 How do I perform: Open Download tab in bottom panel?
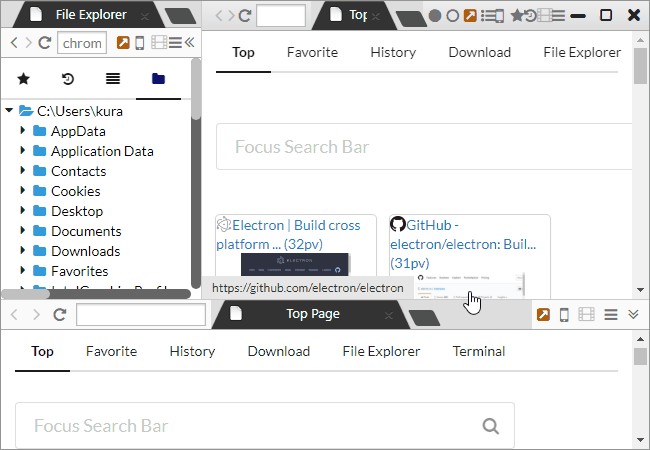[x=279, y=351]
